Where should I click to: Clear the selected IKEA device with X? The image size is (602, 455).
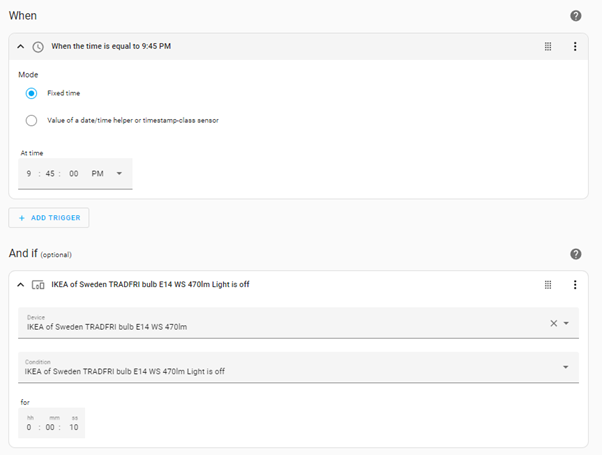point(553,323)
